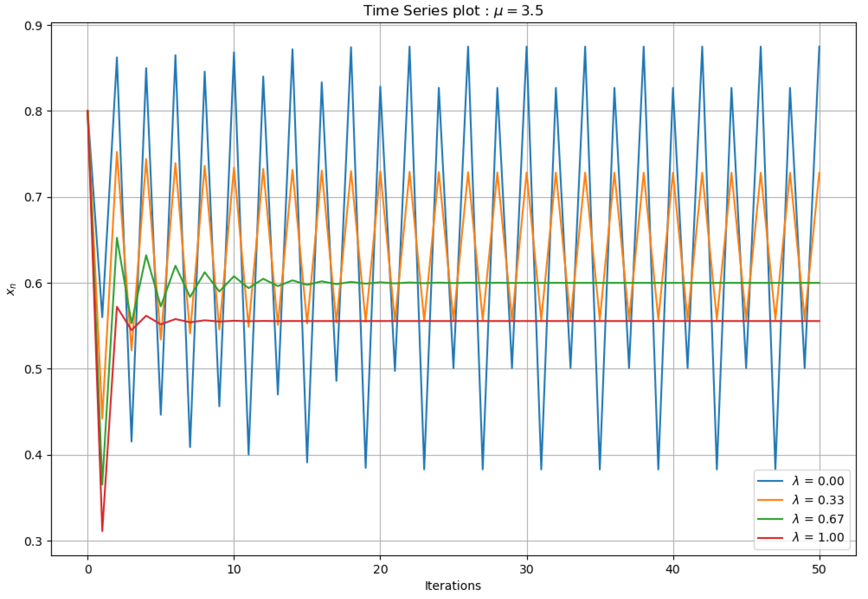The width and height of the screenshot is (868, 599).
Task: Click the x-axis tick label 30
Action: click(526, 569)
